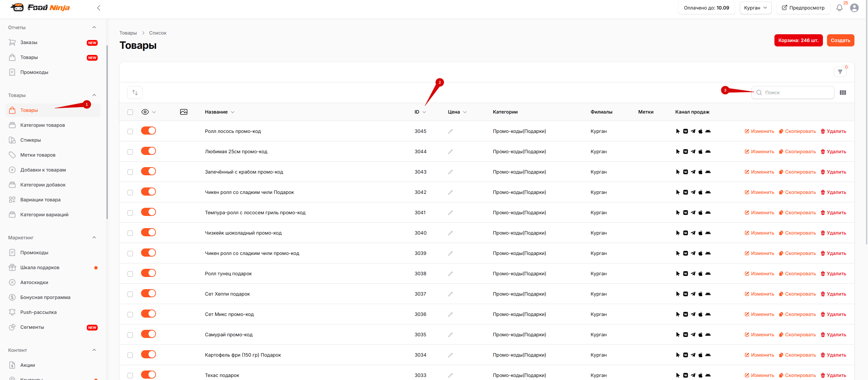The width and height of the screenshot is (868, 380).
Task: Select checkbox for Чизкейк шоколадный промо-код
Action: pos(130,233)
